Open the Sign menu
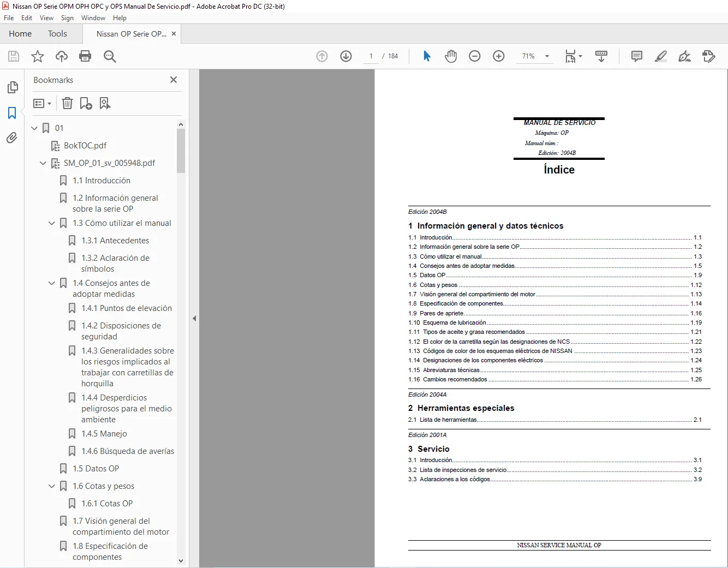 (67, 18)
